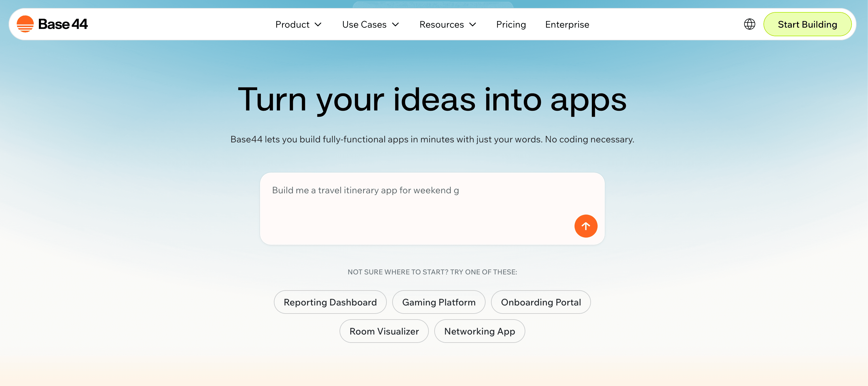
Task: Go to the Pricing page
Action: [x=511, y=24]
